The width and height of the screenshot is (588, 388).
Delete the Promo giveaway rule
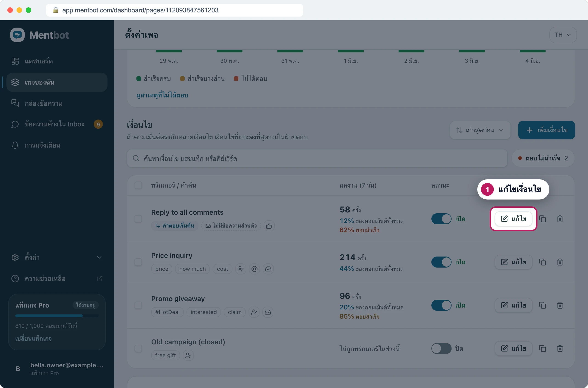560,305
